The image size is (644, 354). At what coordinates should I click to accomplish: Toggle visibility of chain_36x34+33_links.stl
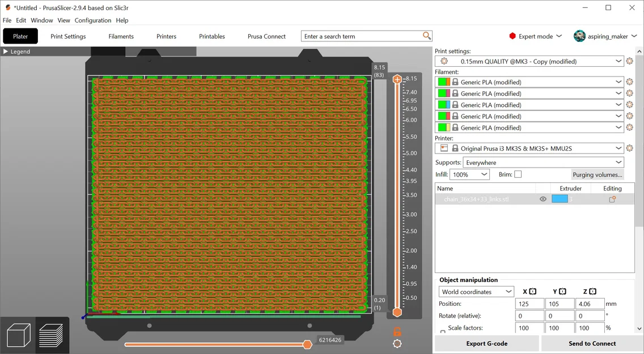point(543,199)
